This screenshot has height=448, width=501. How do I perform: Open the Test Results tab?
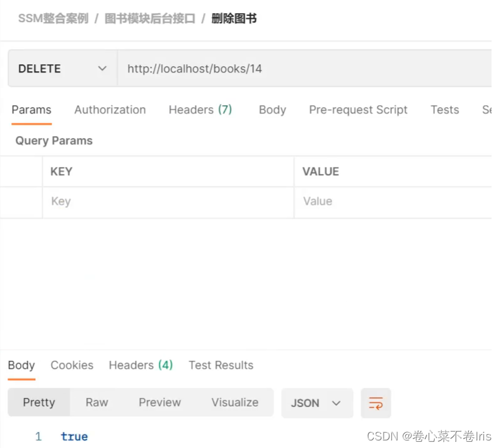(221, 365)
